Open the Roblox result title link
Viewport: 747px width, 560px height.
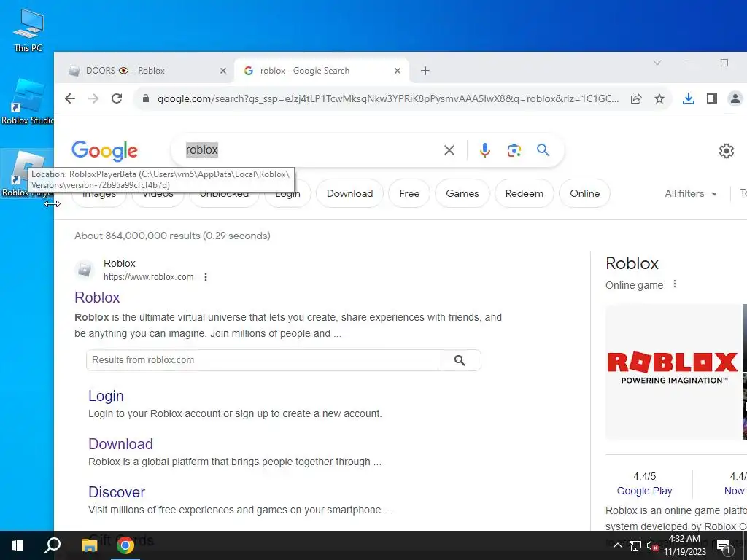97,297
